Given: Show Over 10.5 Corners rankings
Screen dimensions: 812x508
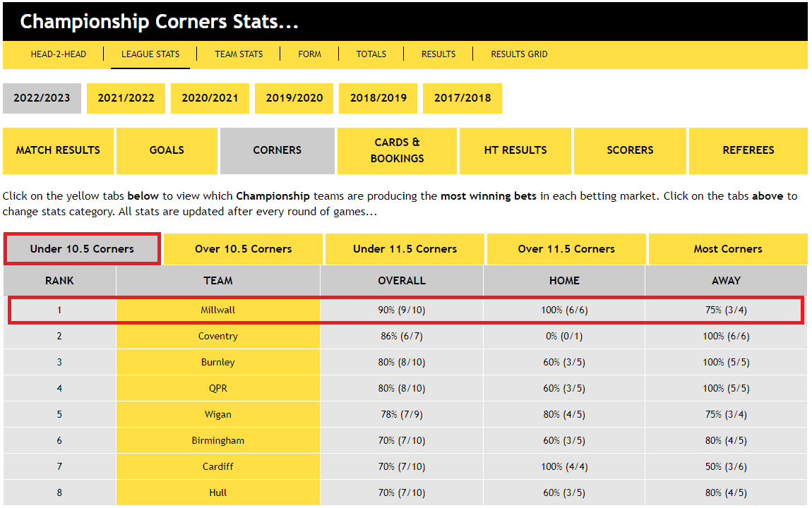Looking at the screenshot, I should [243, 248].
